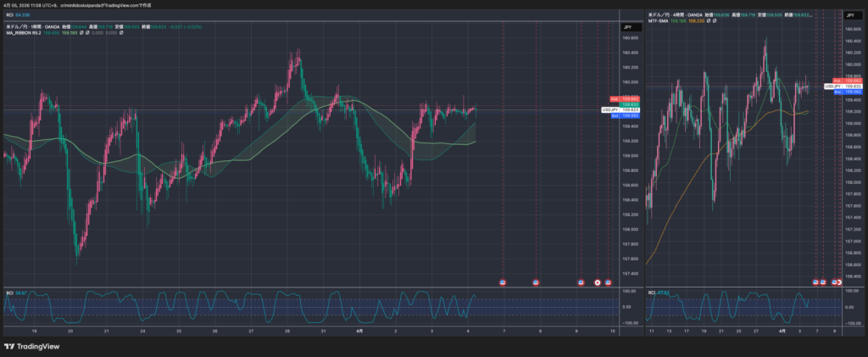Click the US flag event marker above date 9 in left chart
868x357 pixels.
point(581,282)
